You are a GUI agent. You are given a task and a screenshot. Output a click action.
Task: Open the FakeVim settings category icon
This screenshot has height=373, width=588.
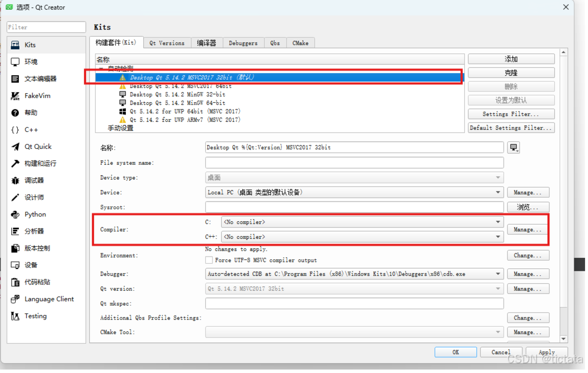point(15,96)
